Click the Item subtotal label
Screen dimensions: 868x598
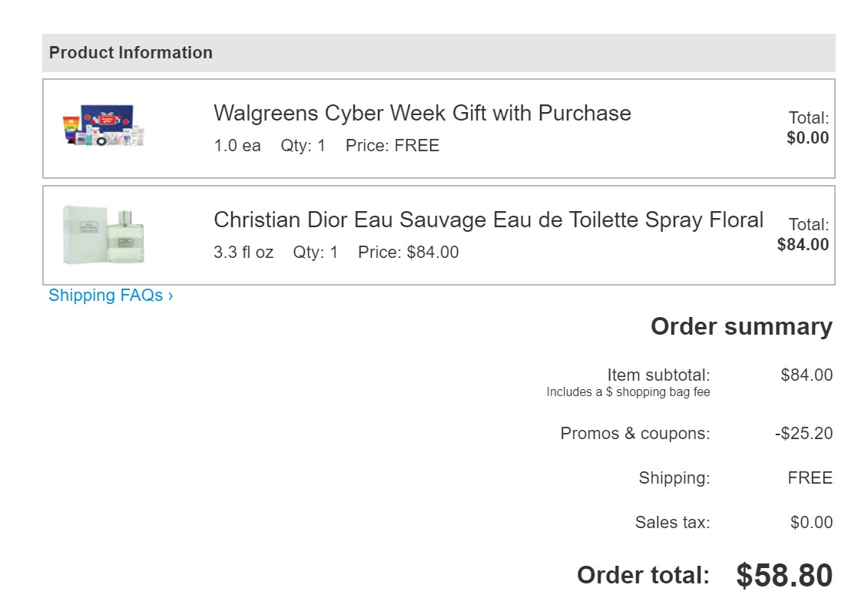pyautogui.click(x=658, y=375)
